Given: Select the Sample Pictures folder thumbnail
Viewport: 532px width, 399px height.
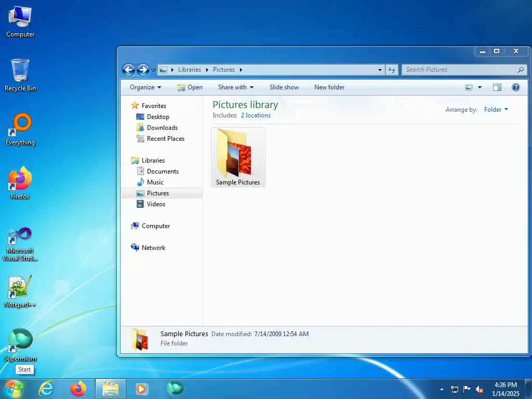Looking at the screenshot, I should 238,157.
